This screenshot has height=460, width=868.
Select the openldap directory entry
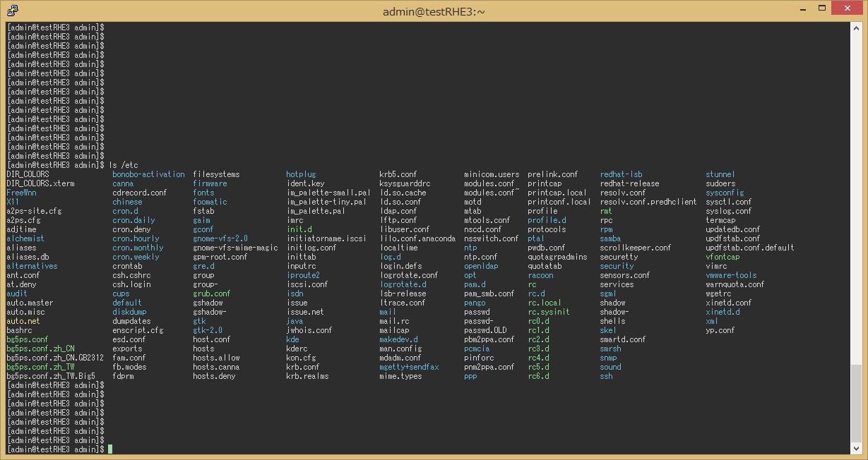(x=481, y=266)
